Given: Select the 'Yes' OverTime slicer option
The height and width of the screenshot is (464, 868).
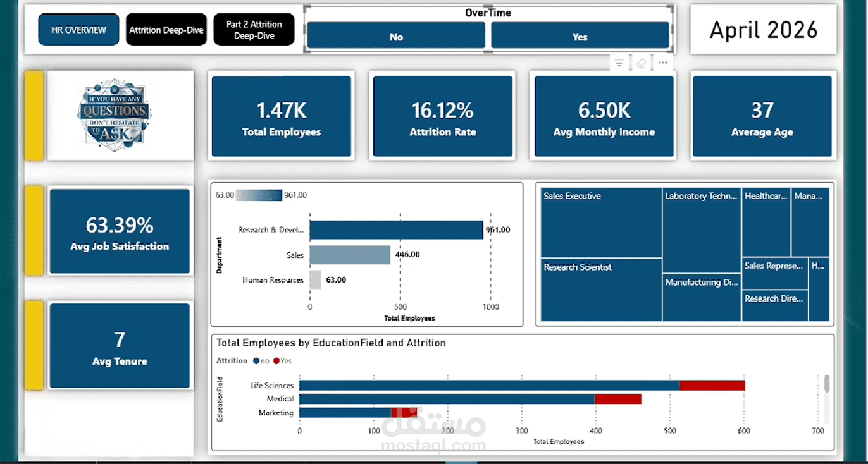Looking at the screenshot, I should pos(580,37).
